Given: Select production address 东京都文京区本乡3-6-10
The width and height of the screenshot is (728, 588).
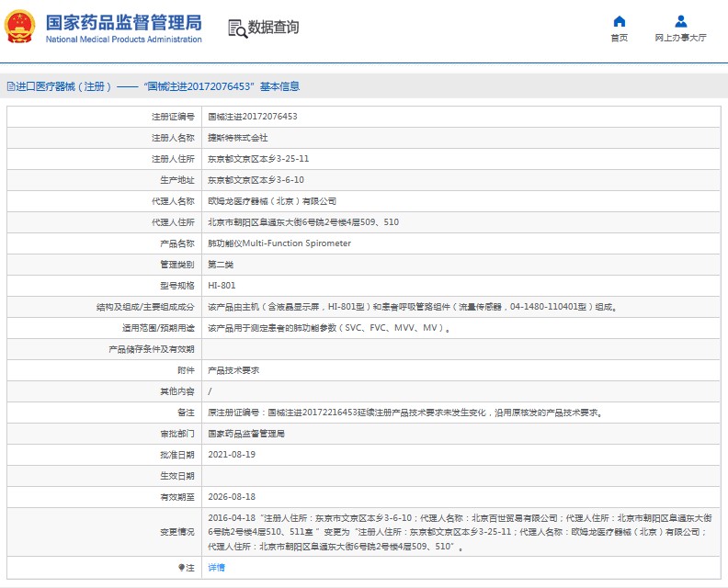Looking at the screenshot, I should 256,180.
